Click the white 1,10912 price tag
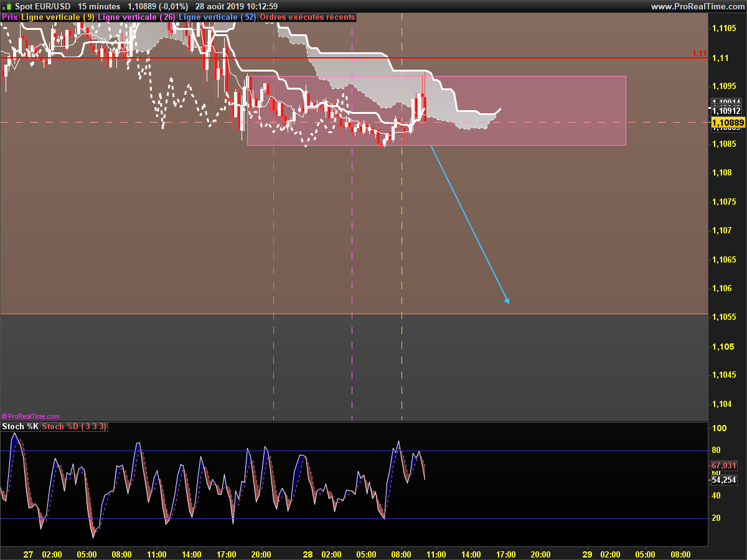The height and width of the screenshot is (560, 747). (x=727, y=111)
